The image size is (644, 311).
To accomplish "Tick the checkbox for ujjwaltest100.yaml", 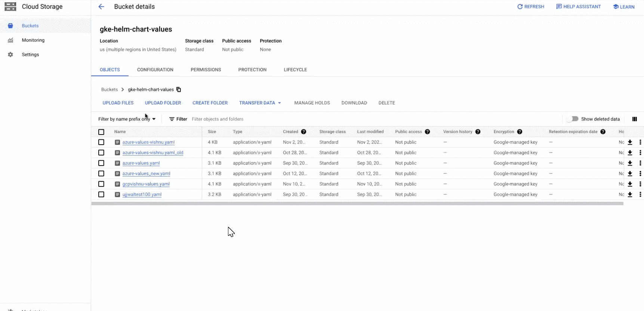I will pyautogui.click(x=101, y=194).
